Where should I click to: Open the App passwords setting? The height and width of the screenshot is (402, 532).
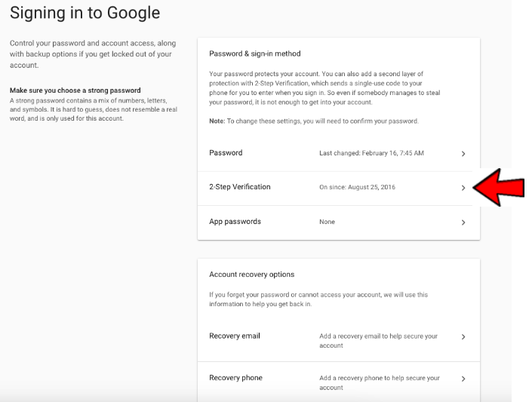click(339, 222)
